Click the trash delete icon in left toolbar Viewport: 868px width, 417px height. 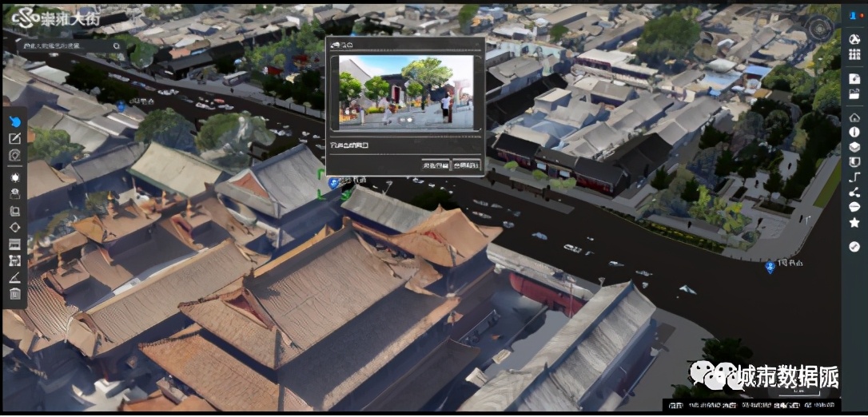(14, 294)
